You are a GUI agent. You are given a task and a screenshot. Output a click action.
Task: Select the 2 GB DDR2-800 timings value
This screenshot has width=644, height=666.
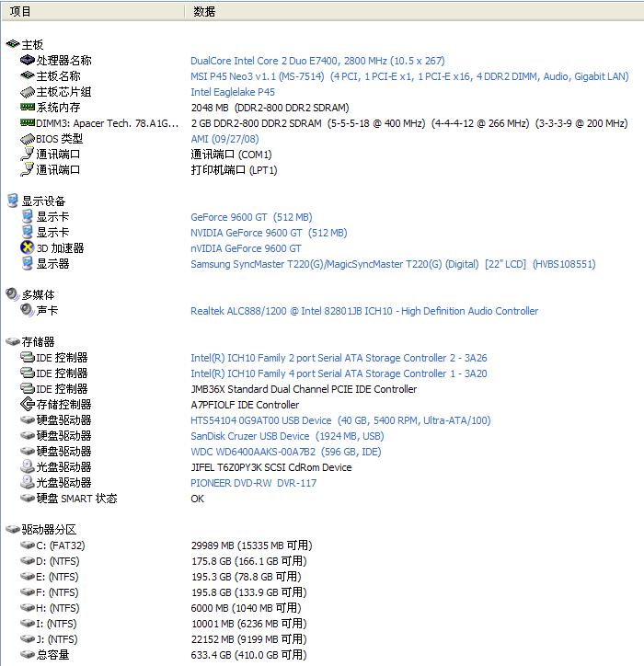(409, 123)
